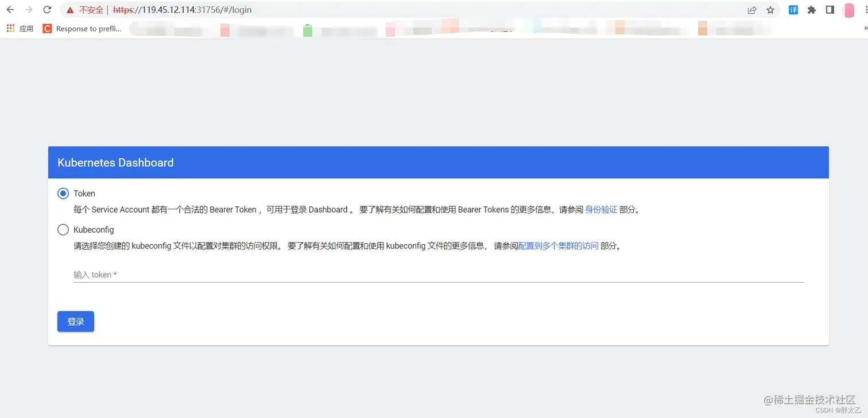Click the address bar URL 119.45.12.114:31756
Image resolution: width=868 pixels, height=418 pixels.
click(x=182, y=10)
